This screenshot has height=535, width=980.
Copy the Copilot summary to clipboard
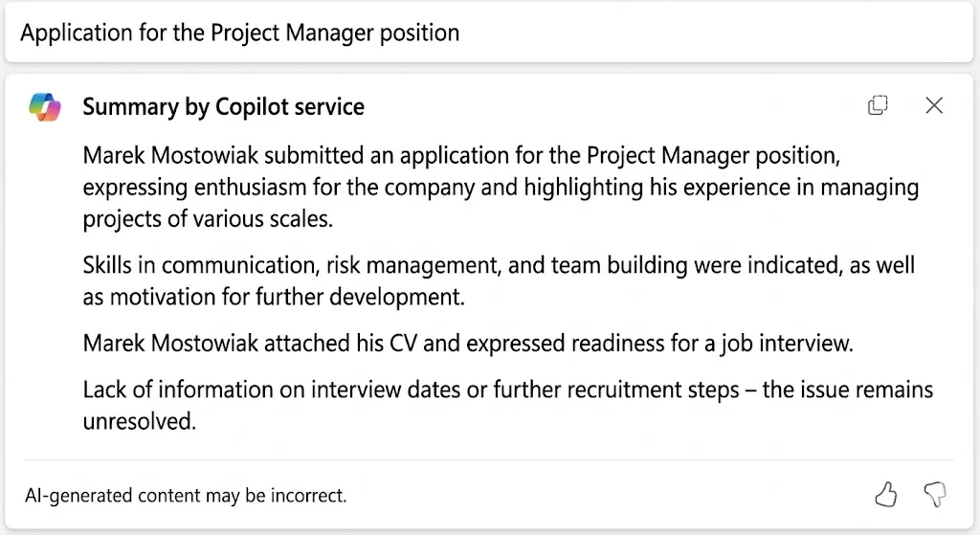point(878,105)
